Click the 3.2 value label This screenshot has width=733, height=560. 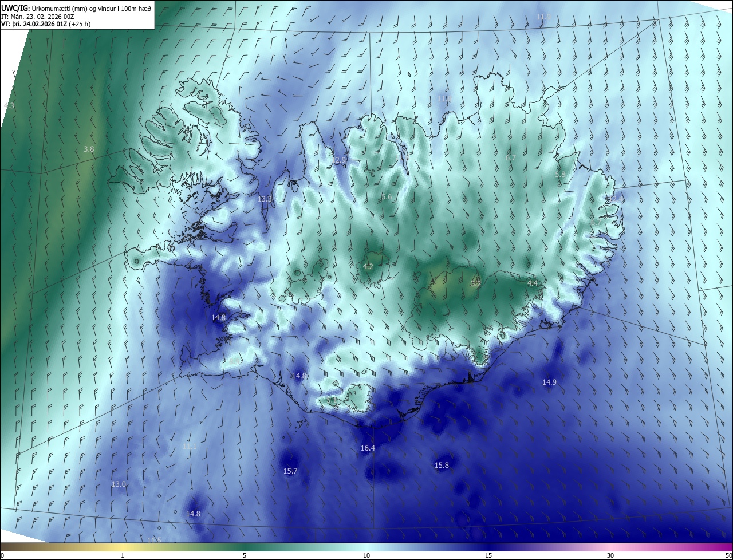click(476, 283)
